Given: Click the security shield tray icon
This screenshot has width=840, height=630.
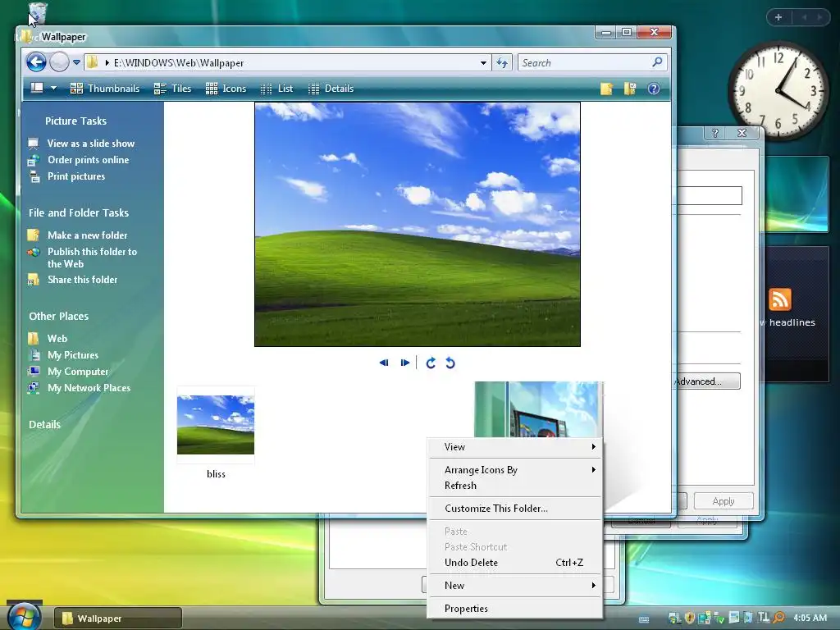Looking at the screenshot, I should [689, 619].
